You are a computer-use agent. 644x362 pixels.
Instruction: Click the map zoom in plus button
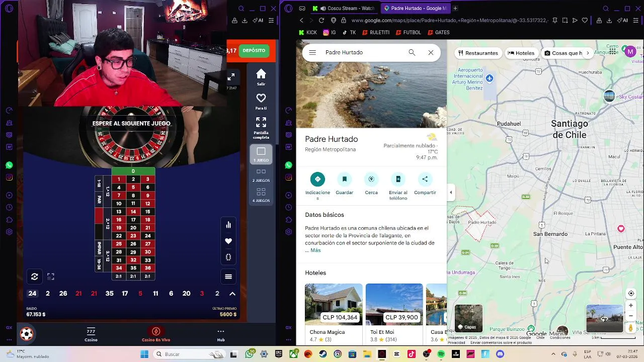pyautogui.click(x=631, y=306)
